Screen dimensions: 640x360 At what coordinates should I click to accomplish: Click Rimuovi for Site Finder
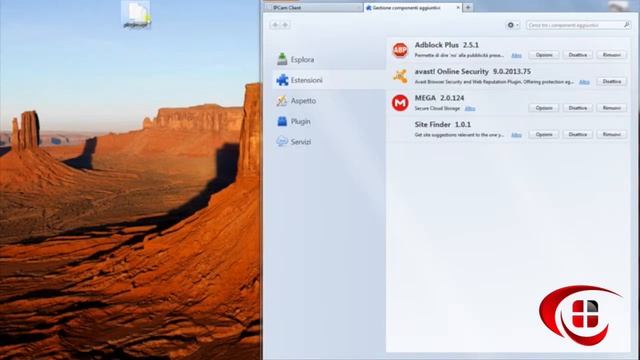[x=611, y=134]
